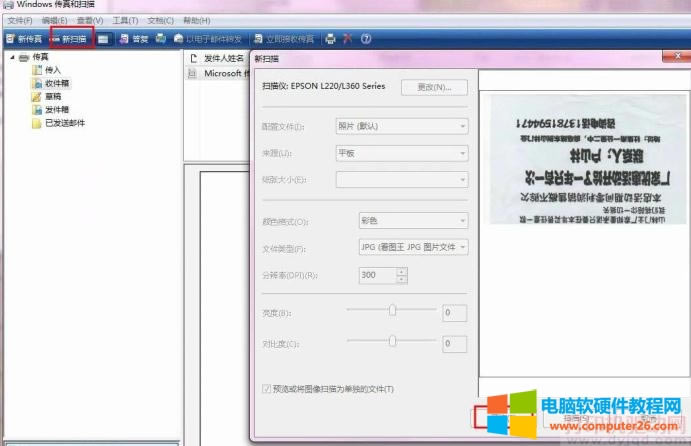
Task: Open the 颜色格式 (Color format) dropdown
Action: (413, 220)
